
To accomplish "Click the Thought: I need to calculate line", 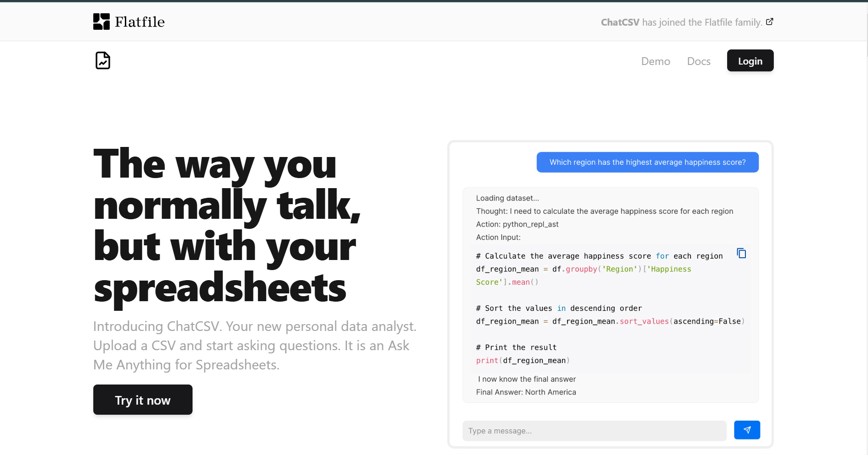I will point(605,211).
